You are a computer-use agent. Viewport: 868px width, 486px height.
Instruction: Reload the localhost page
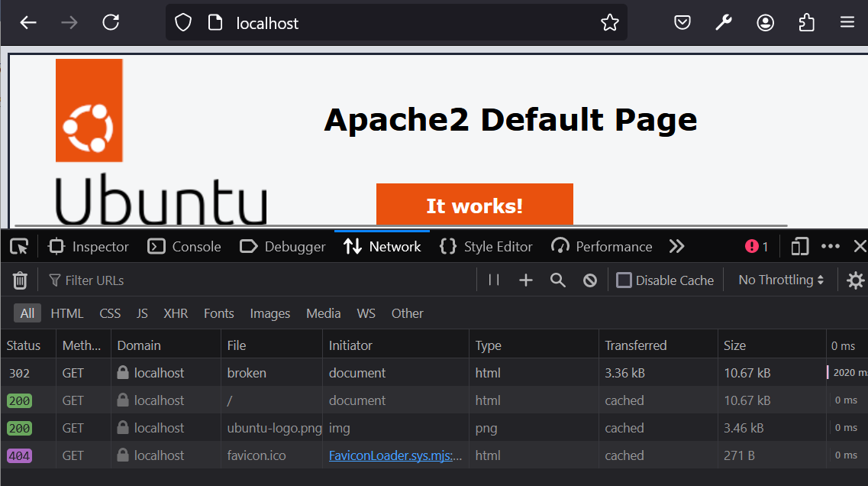pos(110,22)
